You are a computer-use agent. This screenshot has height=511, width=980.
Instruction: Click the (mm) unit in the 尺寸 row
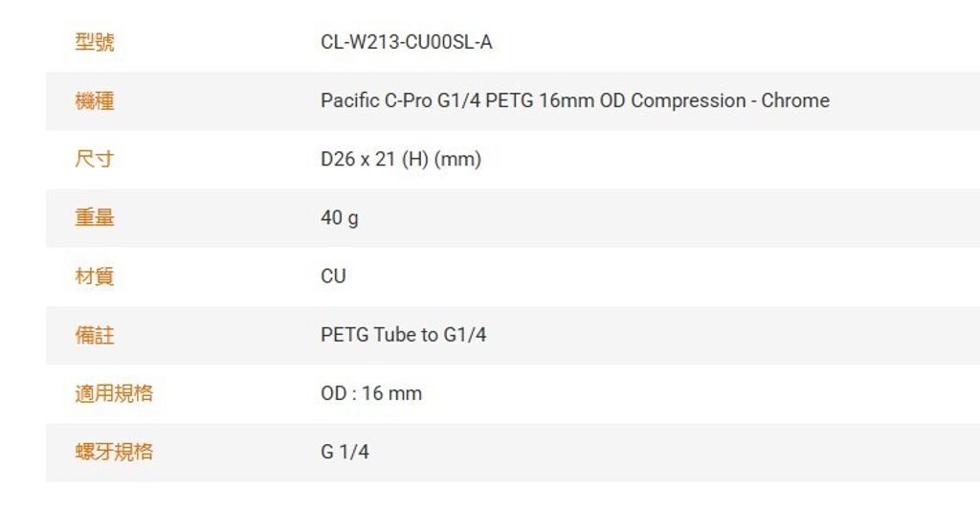point(457,159)
